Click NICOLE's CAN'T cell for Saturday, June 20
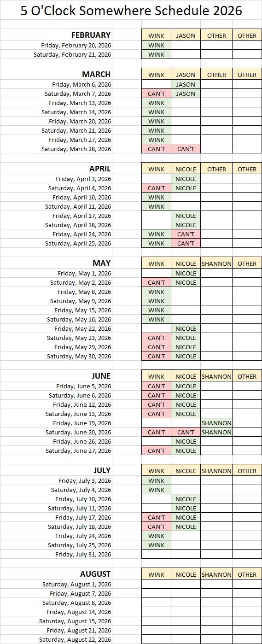Image resolution: width=262 pixels, height=644 pixels. (x=186, y=432)
